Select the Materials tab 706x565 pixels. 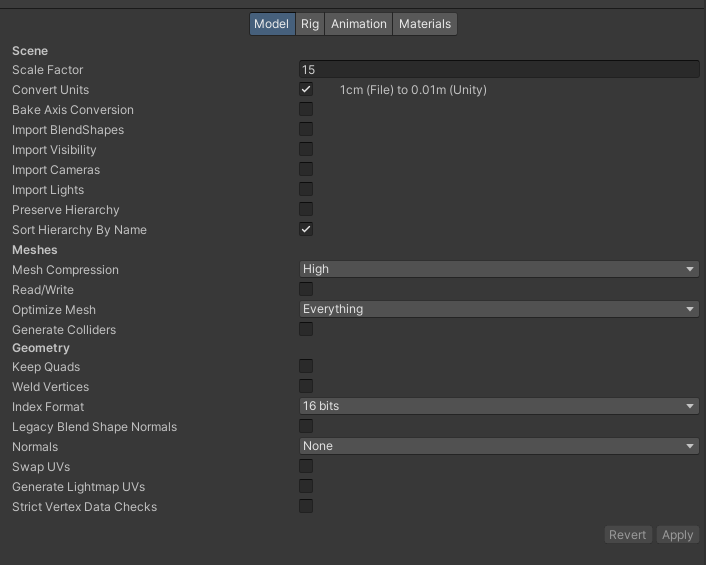(425, 24)
